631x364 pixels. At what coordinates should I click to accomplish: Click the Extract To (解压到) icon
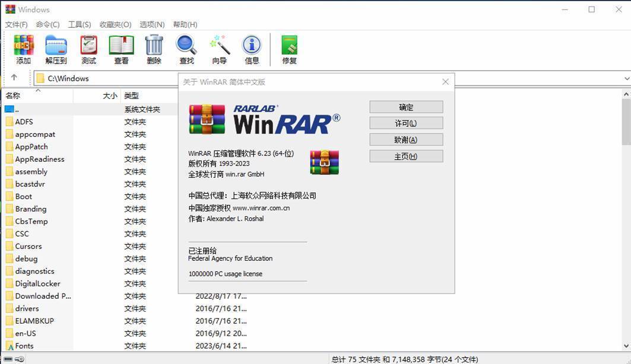point(56,49)
